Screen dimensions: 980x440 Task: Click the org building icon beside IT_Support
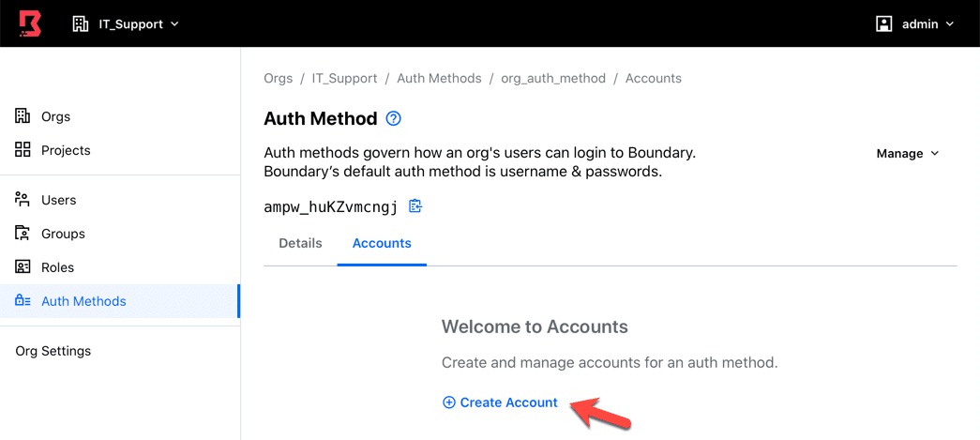81,23
